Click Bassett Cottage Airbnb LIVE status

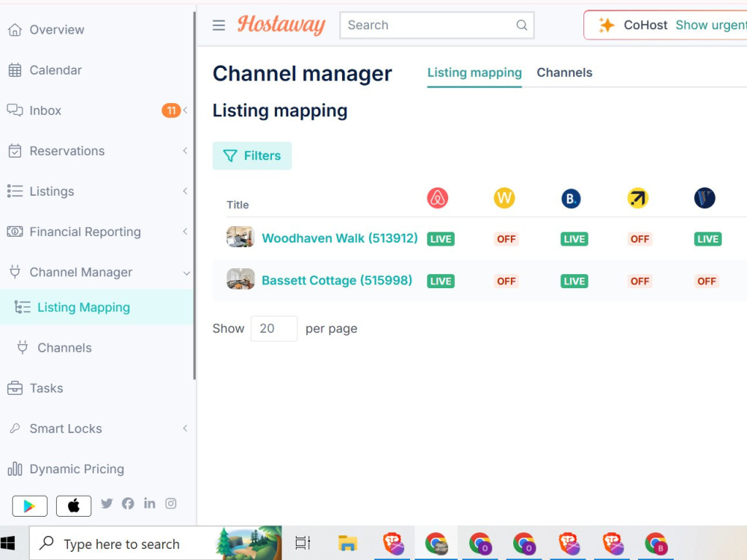pos(441,281)
